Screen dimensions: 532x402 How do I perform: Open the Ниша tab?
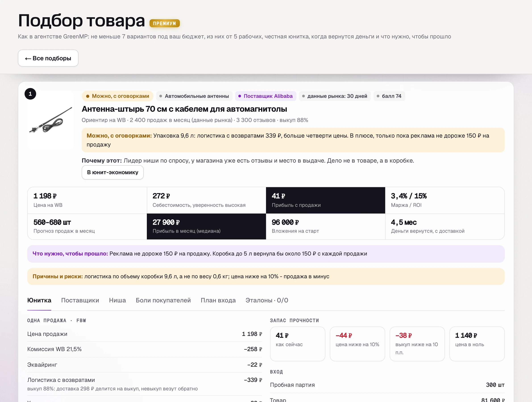coord(117,300)
